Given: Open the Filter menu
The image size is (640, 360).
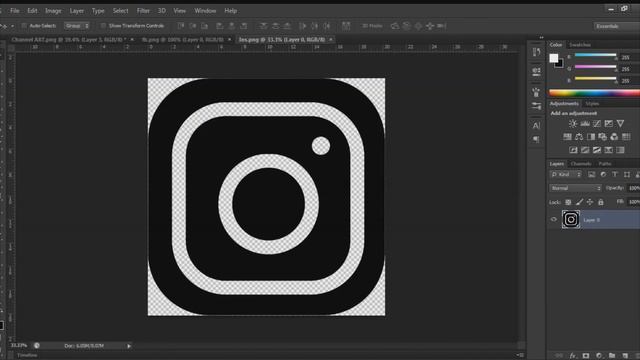Looking at the screenshot, I should pyautogui.click(x=143, y=11).
